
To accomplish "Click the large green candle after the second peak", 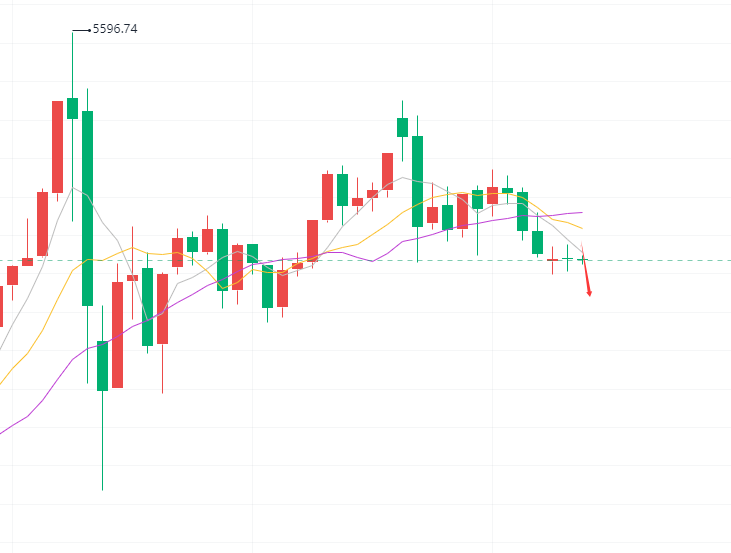I will tap(417, 181).
